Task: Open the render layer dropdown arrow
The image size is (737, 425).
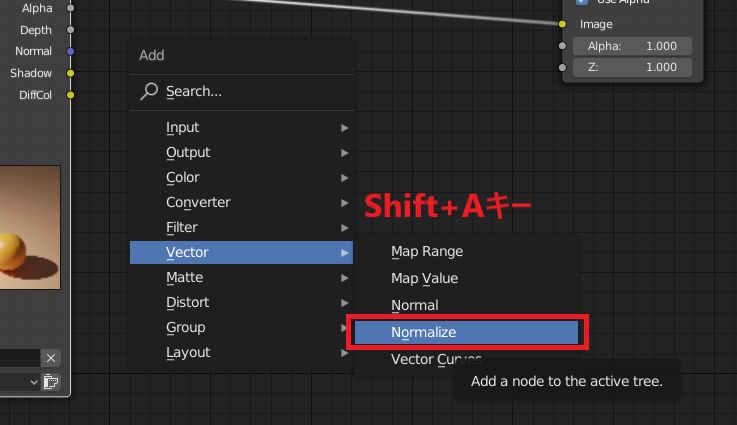Action: pos(34,382)
